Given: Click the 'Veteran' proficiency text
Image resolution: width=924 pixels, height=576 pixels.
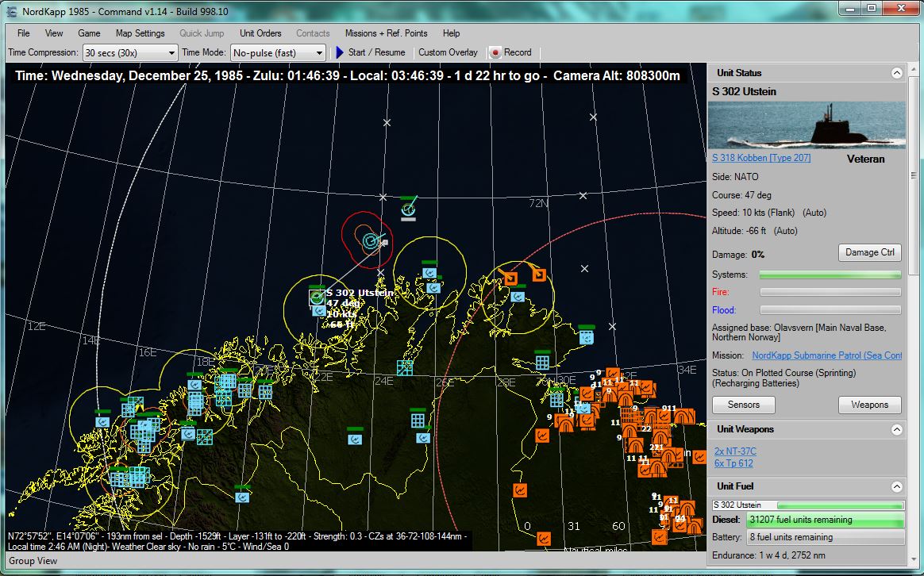Looking at the screenshot, I should [x=866, y=159].
